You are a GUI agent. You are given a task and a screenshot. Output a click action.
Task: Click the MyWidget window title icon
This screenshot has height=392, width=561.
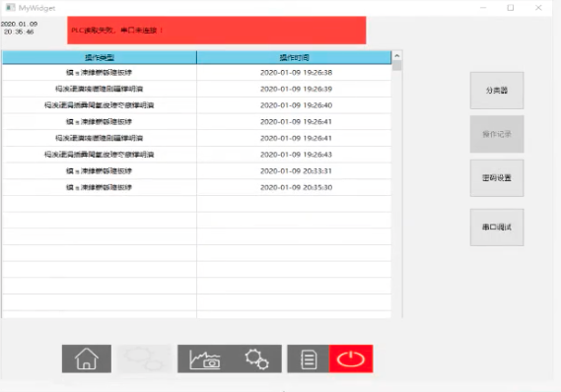11,8
